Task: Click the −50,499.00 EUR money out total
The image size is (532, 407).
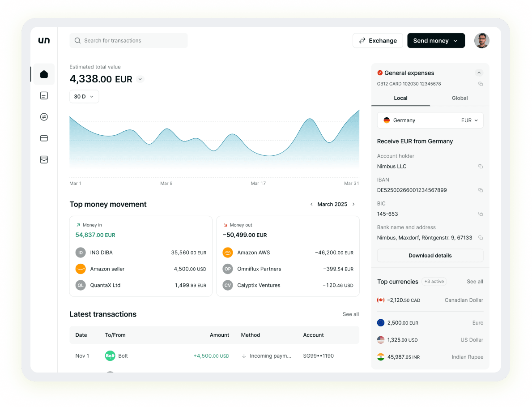Action: point(245,235)
